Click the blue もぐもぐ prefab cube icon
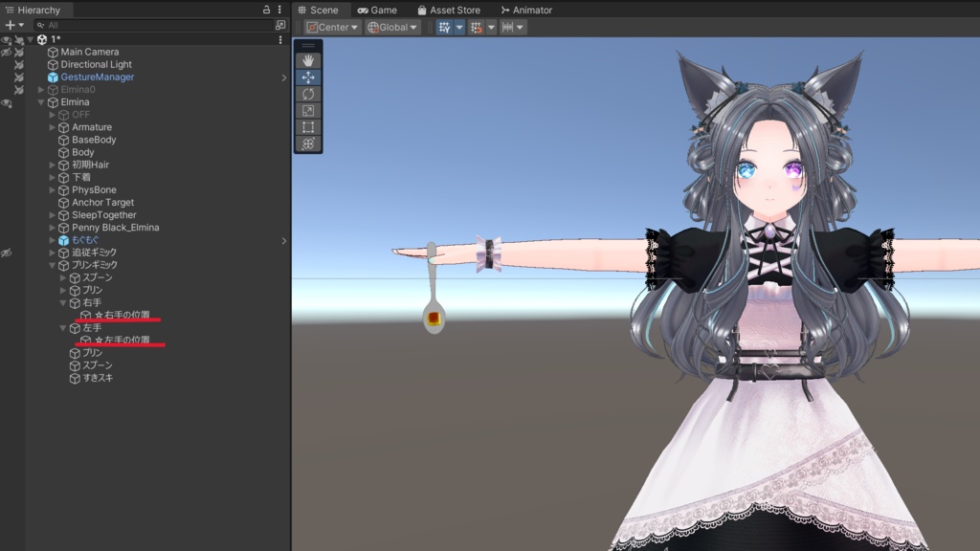Screen dimensions: 980x551 [x=64, y=240]
